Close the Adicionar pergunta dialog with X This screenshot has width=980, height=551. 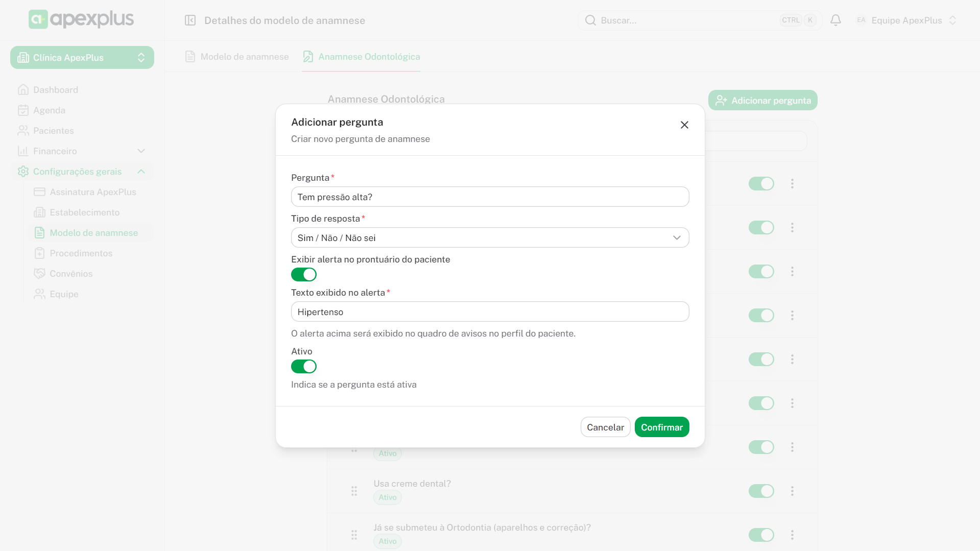pos(684,125)
